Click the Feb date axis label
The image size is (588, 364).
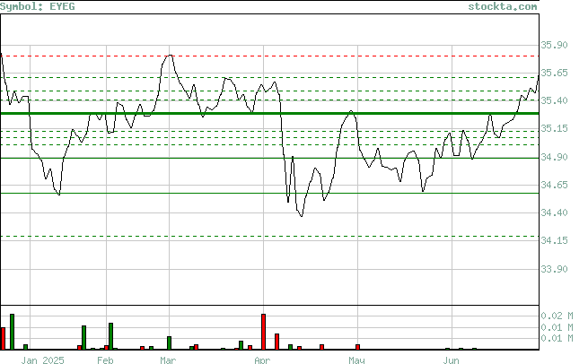click(105, 360)
